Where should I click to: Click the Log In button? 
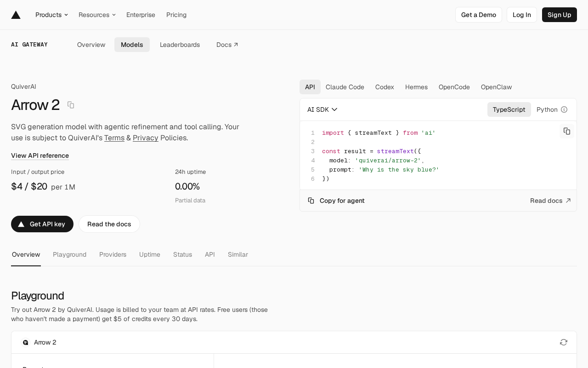coord(522,15)
